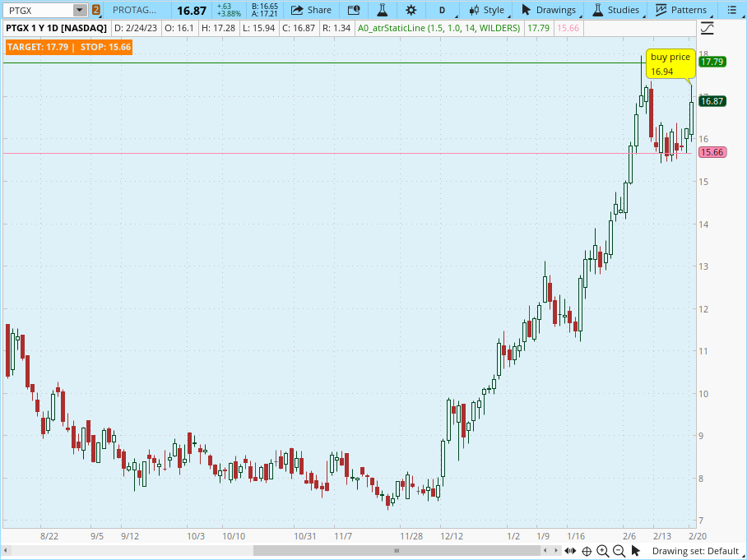The width and height of the screenshot is (747, 560).
Task: Click the Patterns button
Action: tap(681, 10)
